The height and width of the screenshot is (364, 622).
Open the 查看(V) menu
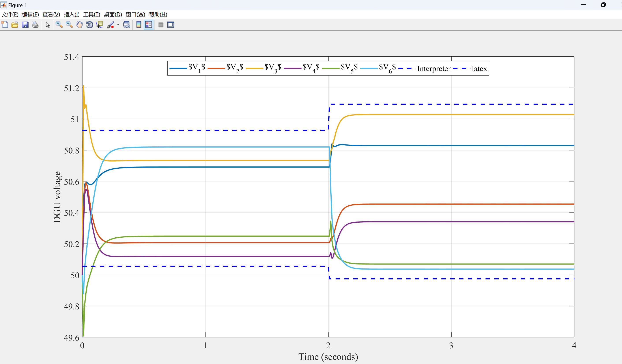[x=51, y=15]
